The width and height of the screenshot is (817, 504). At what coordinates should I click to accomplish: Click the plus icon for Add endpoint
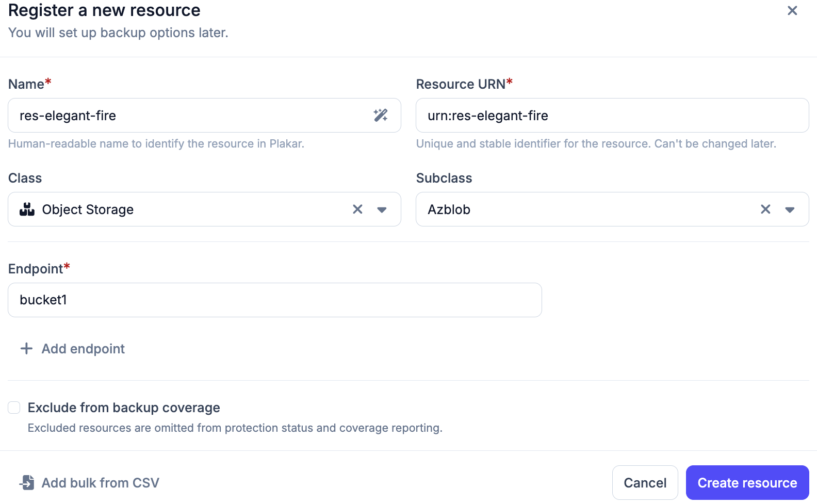tap(26, 349)
